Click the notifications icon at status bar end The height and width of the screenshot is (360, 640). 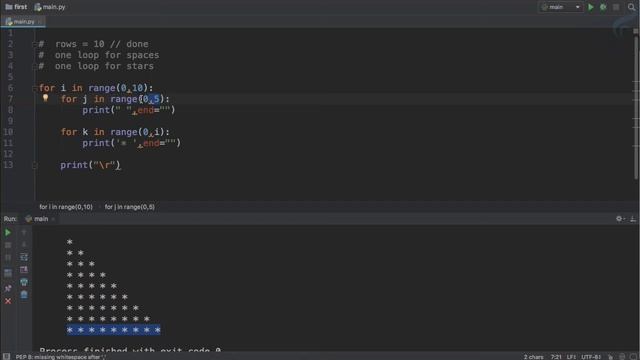click(633, 357)
